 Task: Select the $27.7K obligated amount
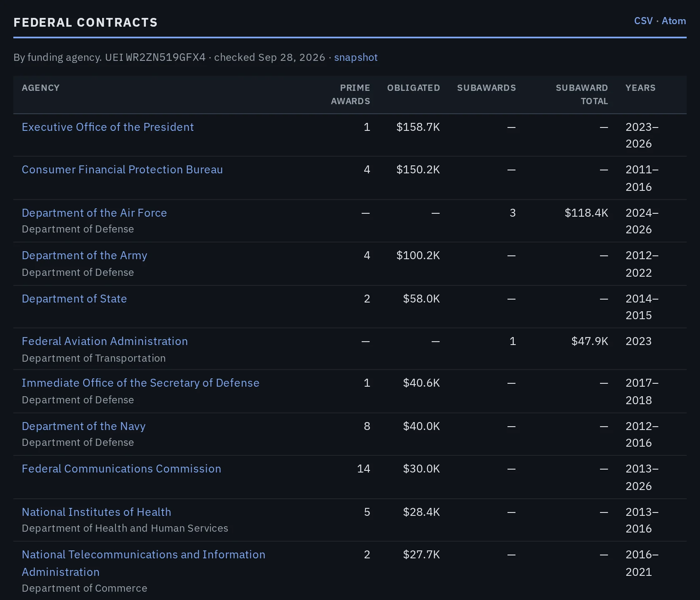(x=421, y=555)
